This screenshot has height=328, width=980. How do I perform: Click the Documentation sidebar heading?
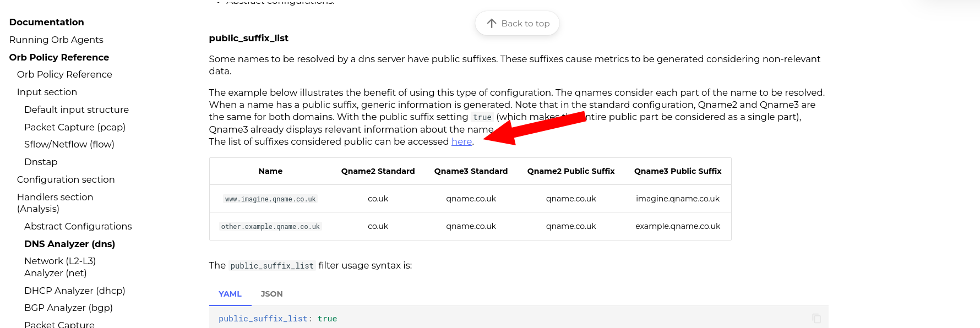tap(47, 22)
